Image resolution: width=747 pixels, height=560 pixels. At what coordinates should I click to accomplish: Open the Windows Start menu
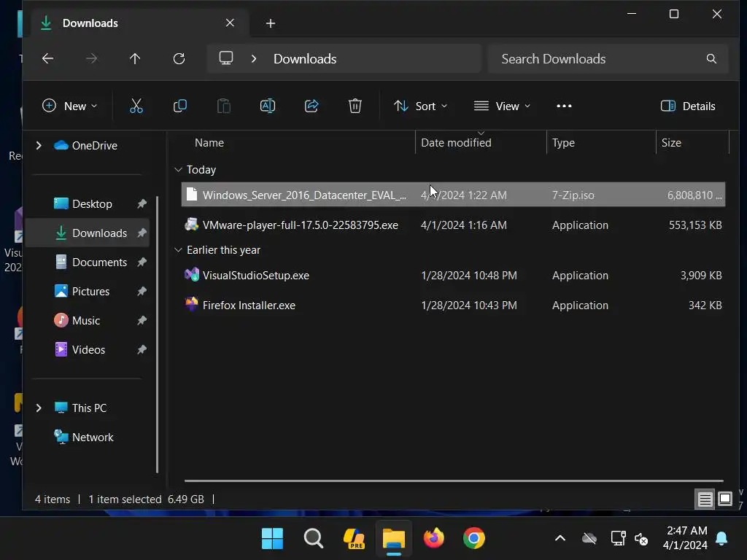(273, 539)
